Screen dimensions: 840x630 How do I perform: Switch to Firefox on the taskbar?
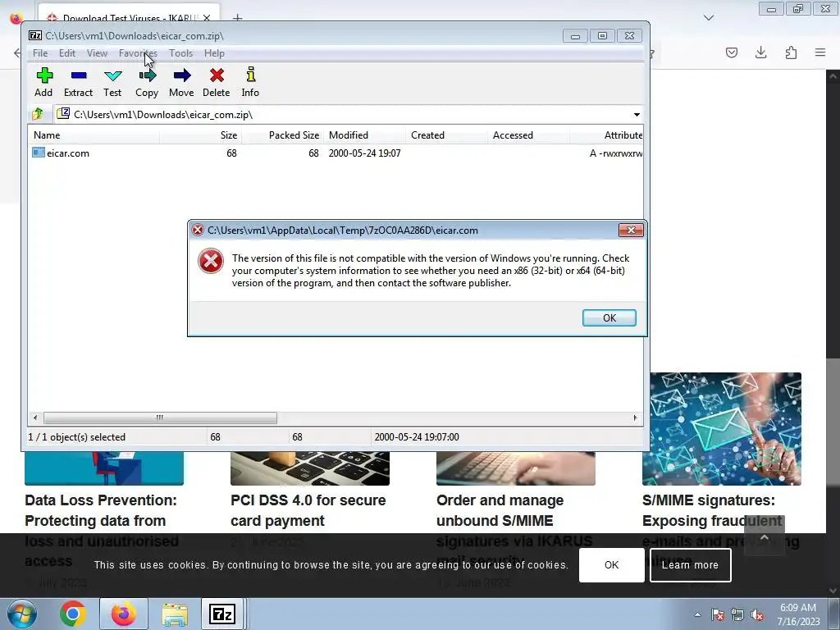(x=123, y=614)
